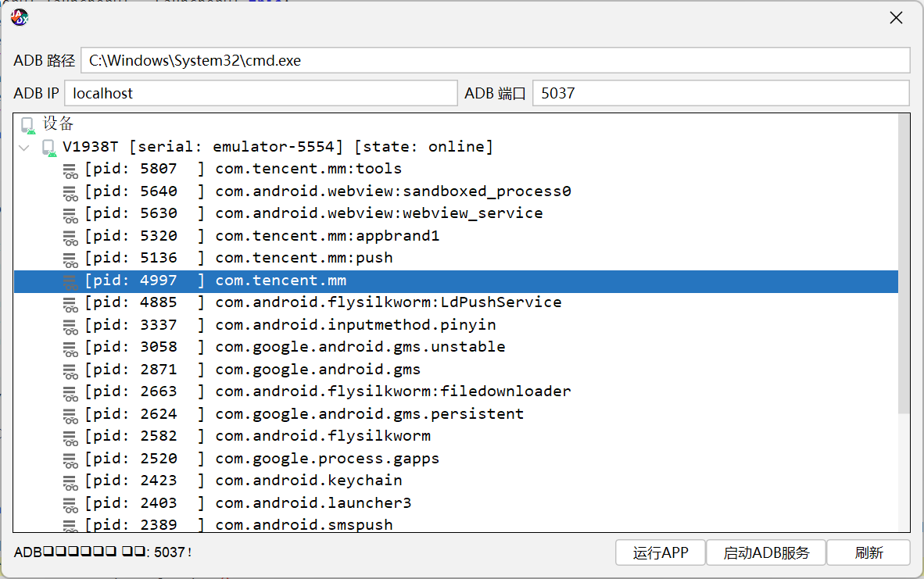Click the process icon beside webview_service

[70, 215]
